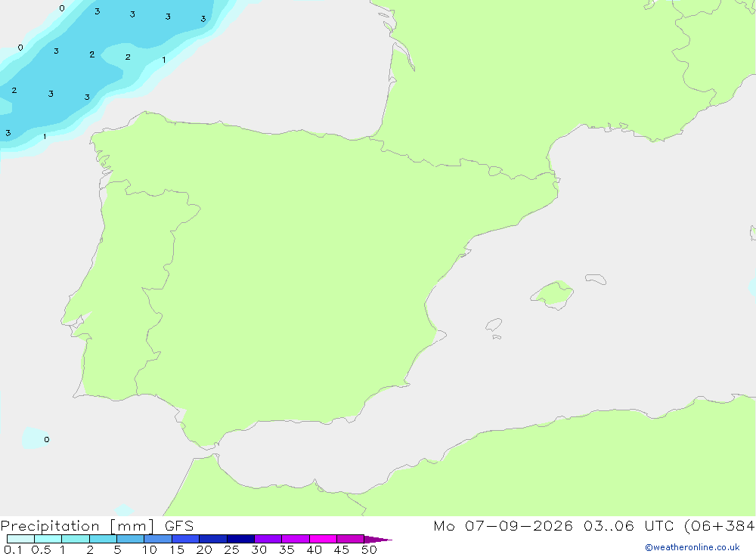This screenshot has width=756, height=554.
Task: Click the 1–2 mm legend color swatch
Action: [76, 539]
